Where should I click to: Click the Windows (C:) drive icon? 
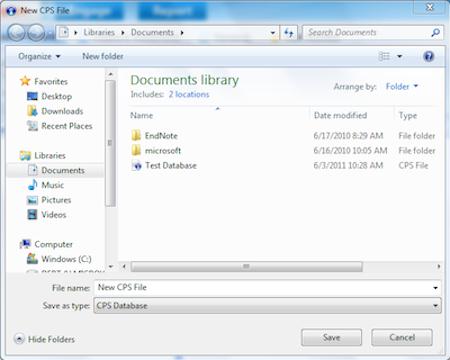[x=32, y=259]
